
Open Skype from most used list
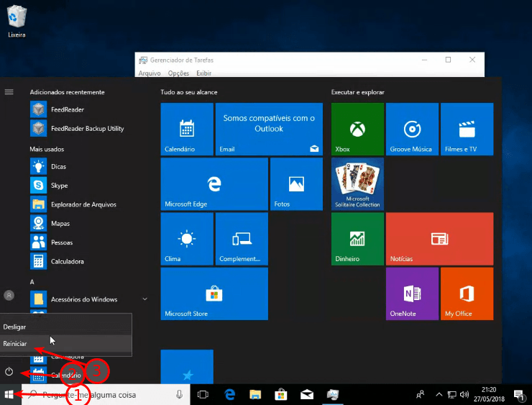coord(59,185)
